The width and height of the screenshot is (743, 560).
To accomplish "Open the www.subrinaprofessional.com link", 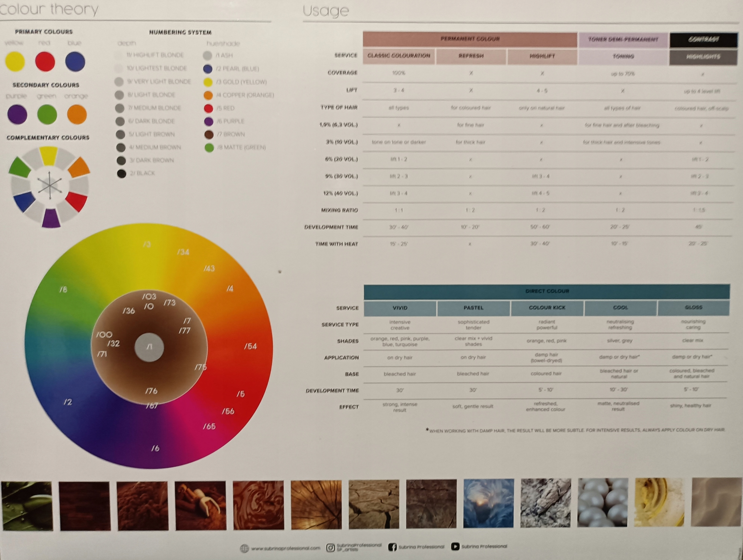I will (286, 548).
